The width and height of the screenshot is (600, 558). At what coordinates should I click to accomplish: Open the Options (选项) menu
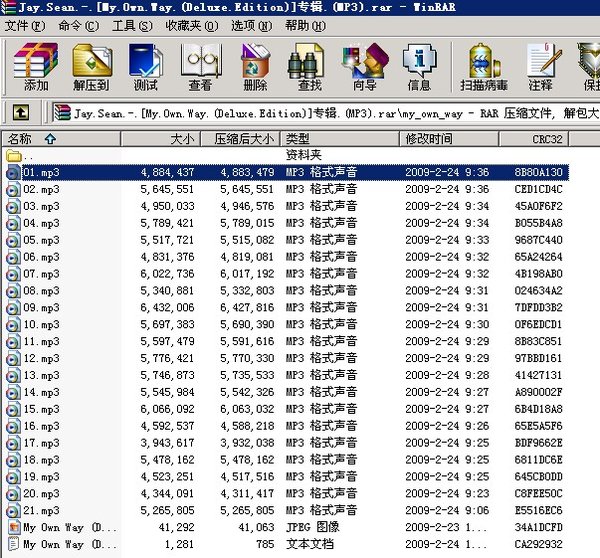(x=251, y=26)
